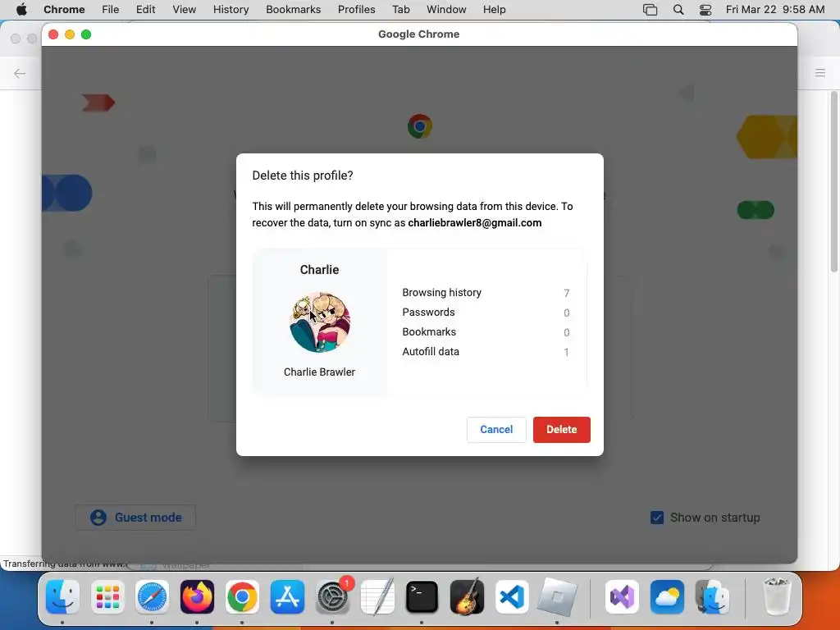Click the background window's vertical scrollbar

tap(834, 182)
